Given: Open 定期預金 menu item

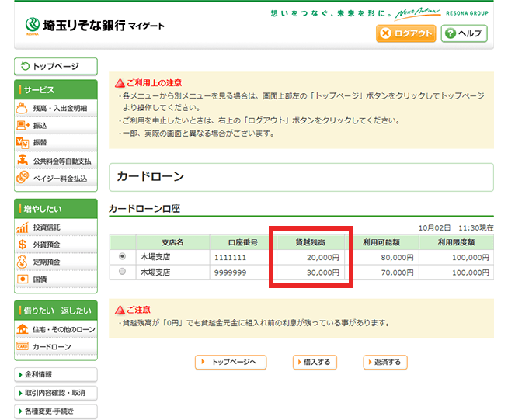Looking at the screenshot, I should (56, 262).
